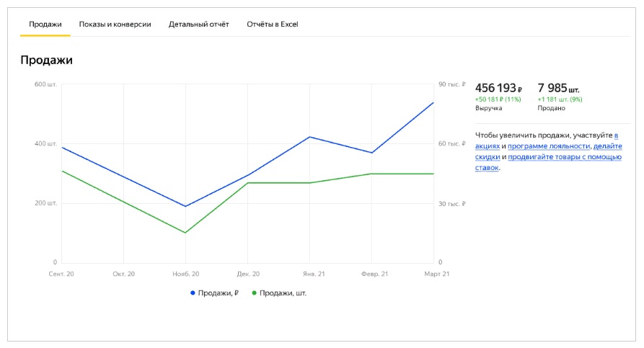Click the 456 193 ₽ revenue figure

[x=498, y=88]
